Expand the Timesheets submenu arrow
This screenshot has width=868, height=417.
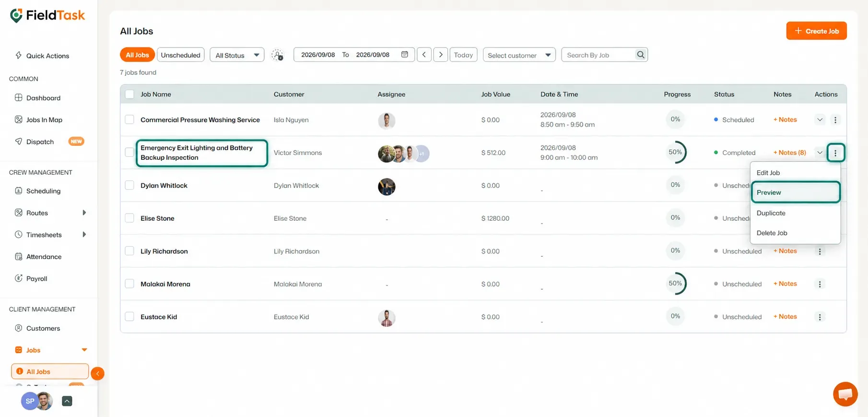84,235
